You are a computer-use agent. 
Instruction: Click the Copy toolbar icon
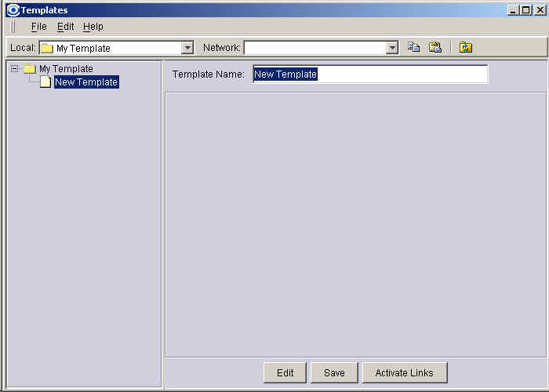point(413,47)
